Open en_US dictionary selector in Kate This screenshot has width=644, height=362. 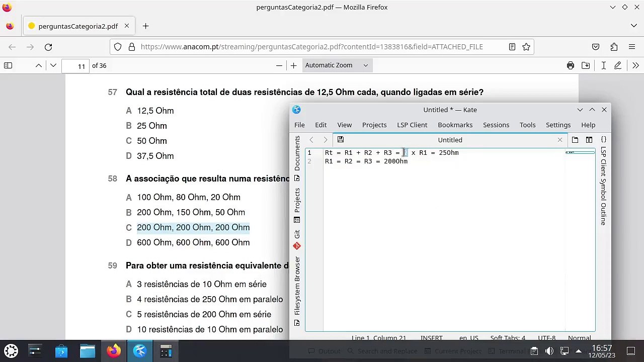point(468,338)
